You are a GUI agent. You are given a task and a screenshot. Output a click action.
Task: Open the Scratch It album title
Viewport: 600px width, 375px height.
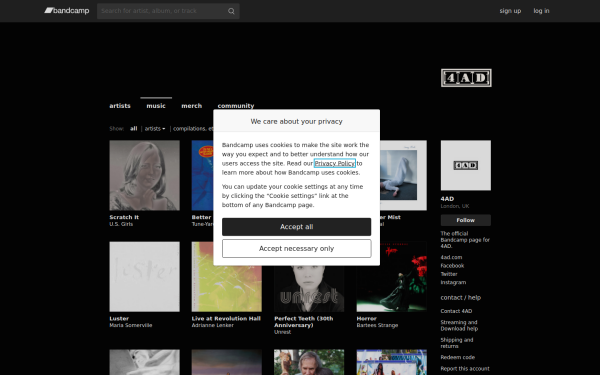coord(124,217)
